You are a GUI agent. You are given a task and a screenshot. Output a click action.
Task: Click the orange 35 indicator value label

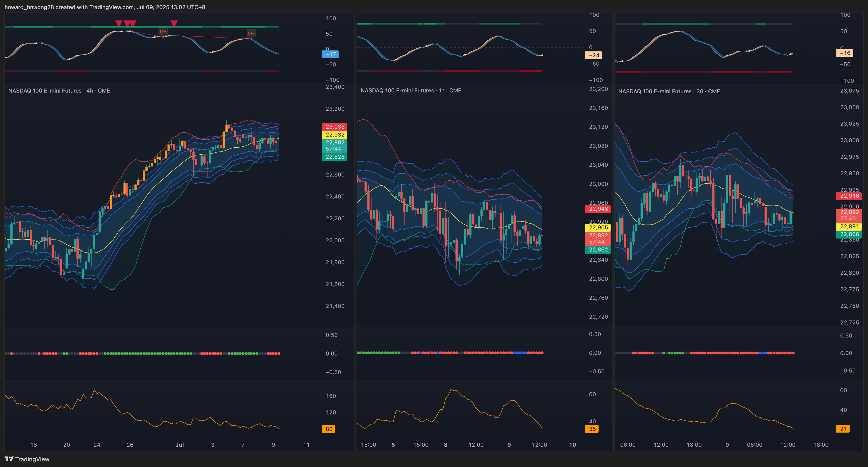[592, 429]
